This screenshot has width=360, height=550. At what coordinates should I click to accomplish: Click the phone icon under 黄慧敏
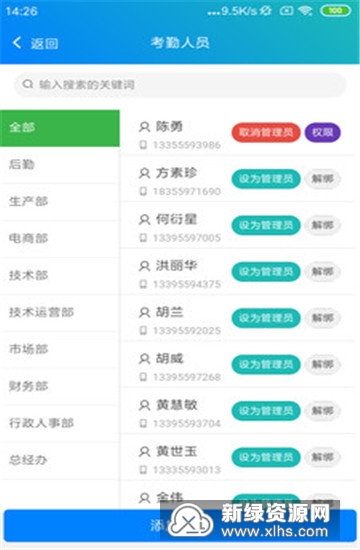143,423
